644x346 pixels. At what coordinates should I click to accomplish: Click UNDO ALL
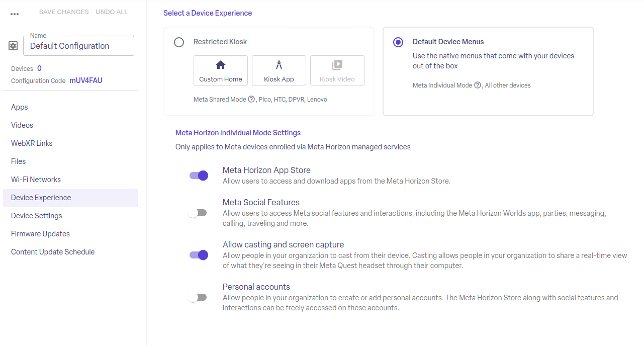[x=112, y=12]
